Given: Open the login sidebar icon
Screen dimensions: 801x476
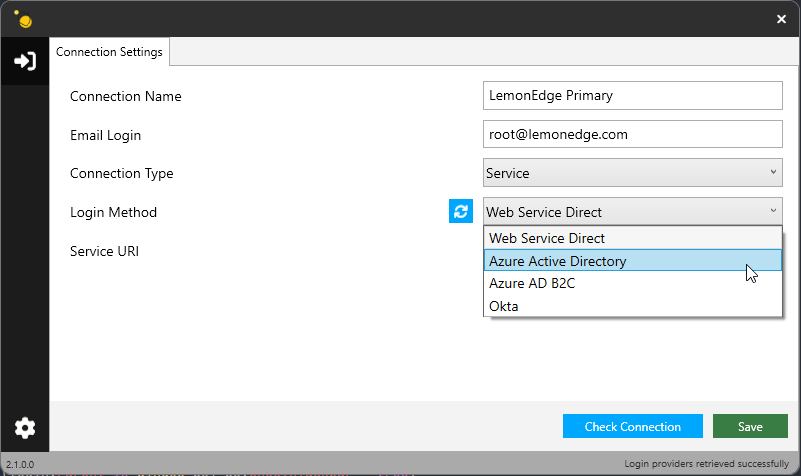Looking at the screenshot, I should point(25,61).
